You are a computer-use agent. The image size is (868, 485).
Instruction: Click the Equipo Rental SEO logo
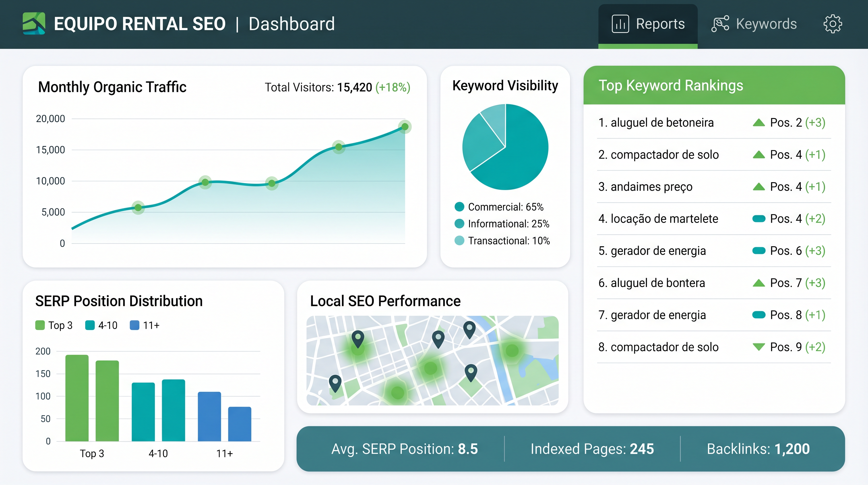point(34,24)
